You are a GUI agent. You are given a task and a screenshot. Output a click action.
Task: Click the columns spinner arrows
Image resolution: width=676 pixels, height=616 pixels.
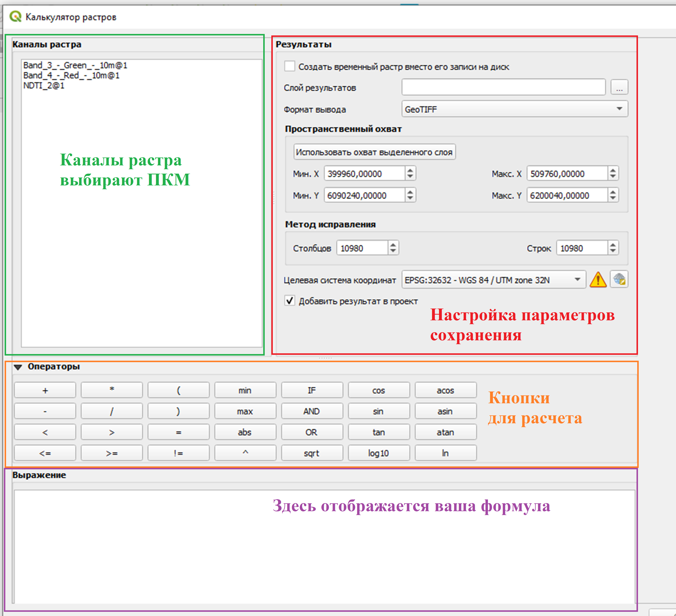tap(393, 248)
